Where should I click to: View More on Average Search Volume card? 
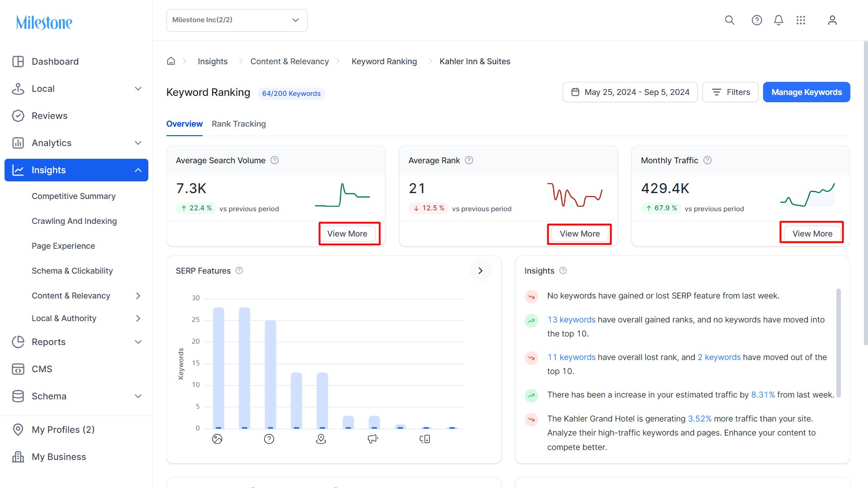click(347, 234)
